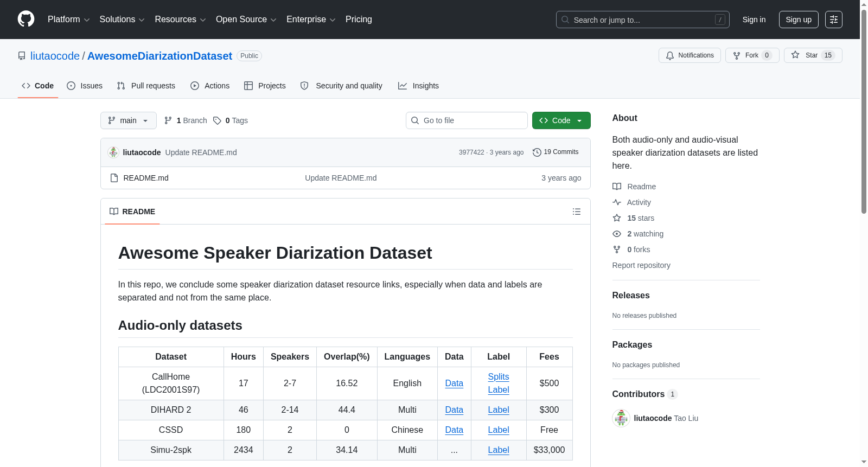Switch to the Pull requests tab
This screenshot has height=467, width=868.
(146, 86)
